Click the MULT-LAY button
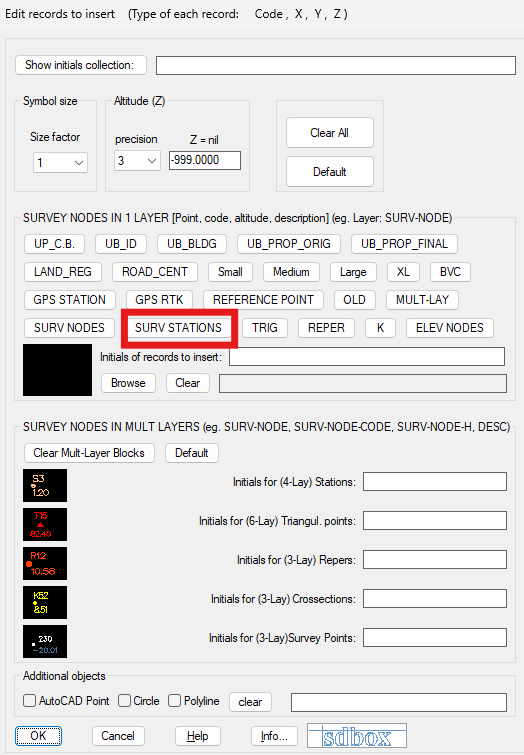Image resolution: width=524 pixels, height=755 pixels. pyautogui.click(x=422, y=300)
